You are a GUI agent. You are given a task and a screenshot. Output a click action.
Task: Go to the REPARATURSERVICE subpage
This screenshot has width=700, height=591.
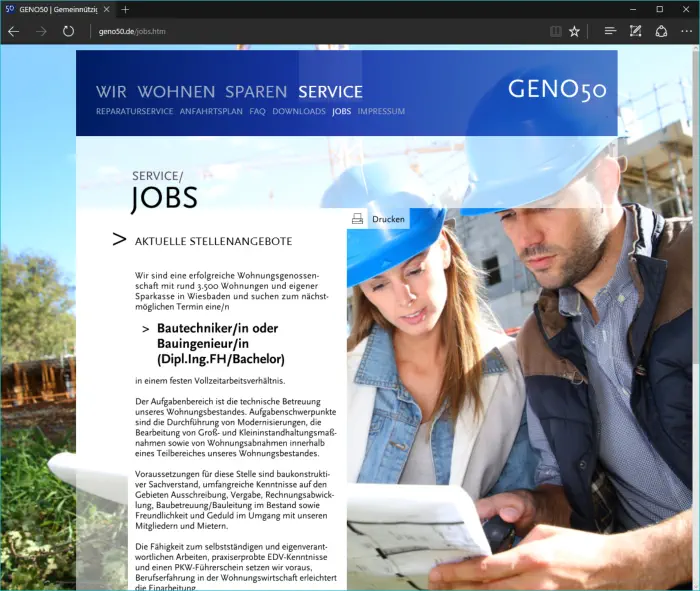(134, 111)
